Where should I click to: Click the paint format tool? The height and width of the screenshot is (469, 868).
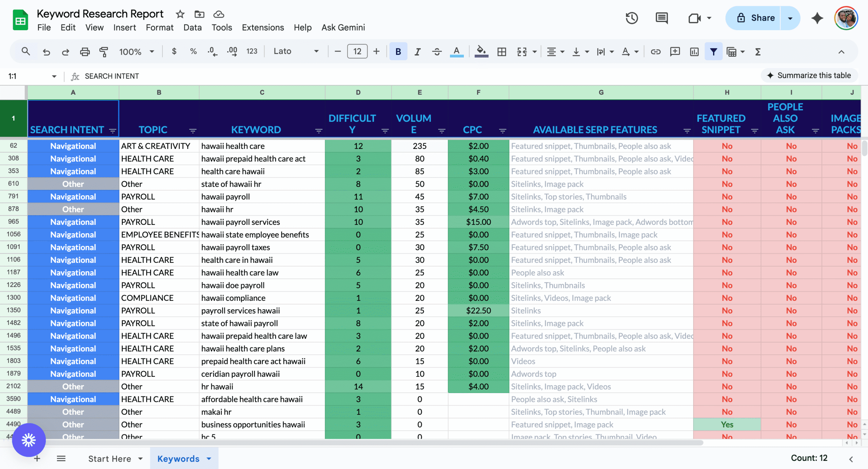(103, 51)
